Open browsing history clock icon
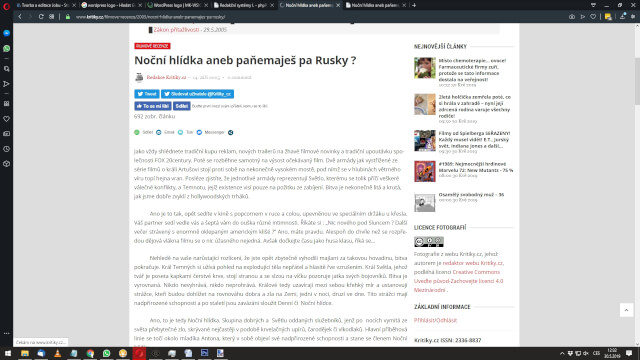 coord(7,149)
